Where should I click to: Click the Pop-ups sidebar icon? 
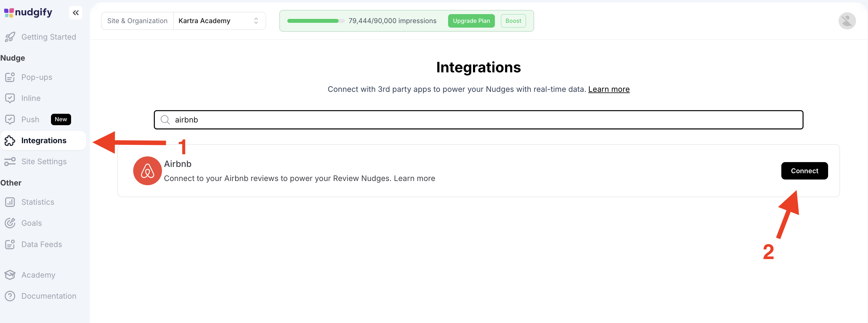pyautogui.click(x=10, y=77)
